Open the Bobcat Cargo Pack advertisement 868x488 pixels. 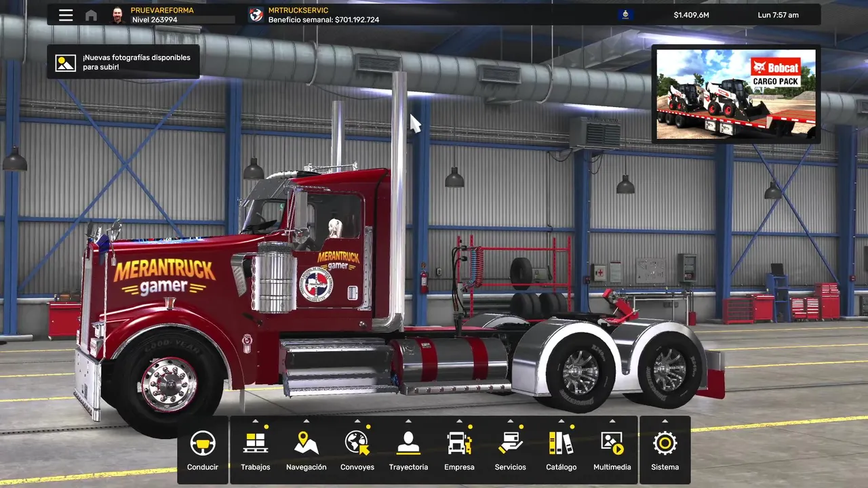tap(736, 94)
